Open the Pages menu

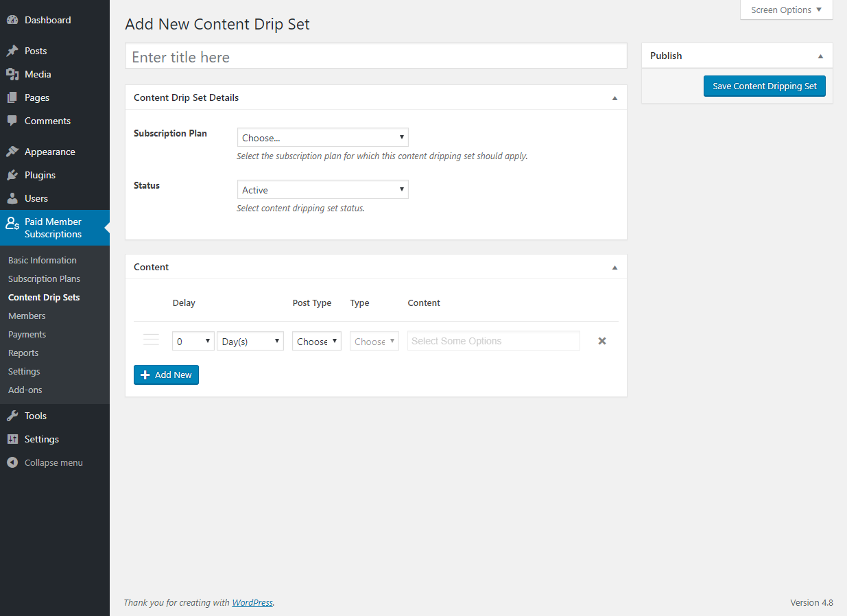[55, 97]
